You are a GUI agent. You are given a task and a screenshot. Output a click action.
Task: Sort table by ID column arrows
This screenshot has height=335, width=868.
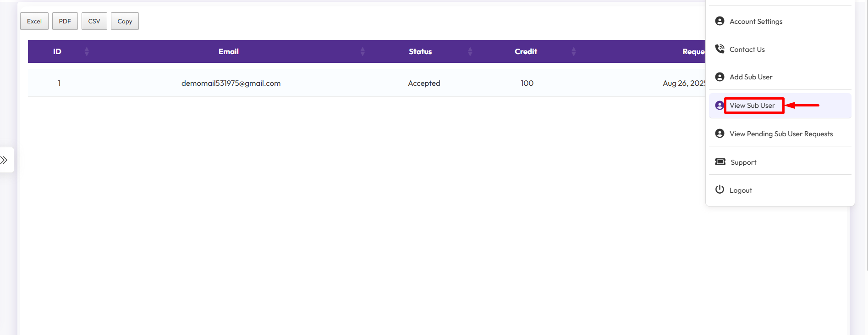87,51
